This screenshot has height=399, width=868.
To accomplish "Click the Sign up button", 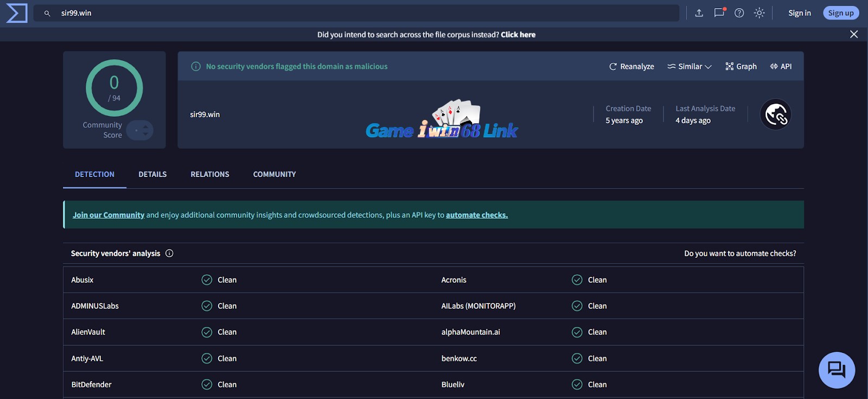I will pyautogui.click(x=841, y=13).
